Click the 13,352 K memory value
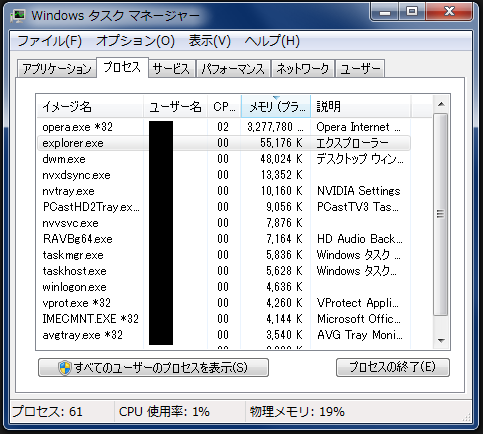The width and height of the screenshot is (483, 434). tap(281, 175)
